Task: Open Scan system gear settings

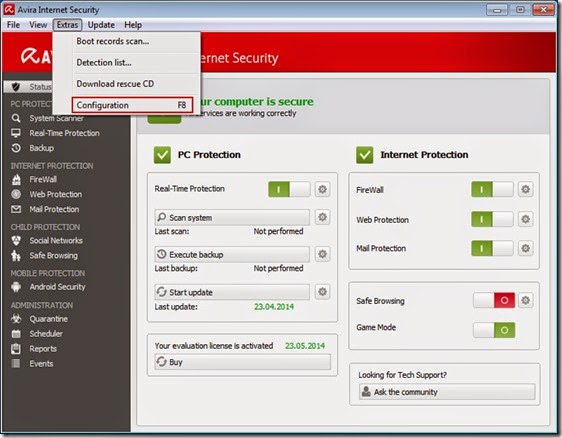Action: tap(322, 217)
